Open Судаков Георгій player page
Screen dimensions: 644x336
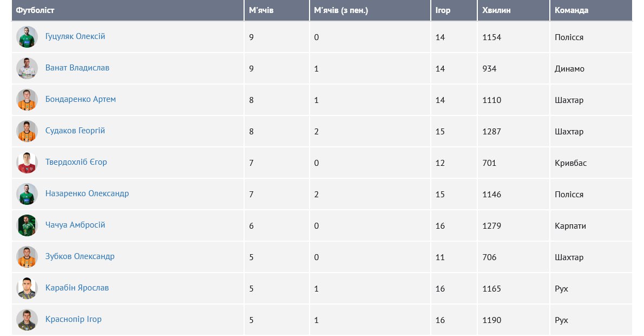click(75, 131)
